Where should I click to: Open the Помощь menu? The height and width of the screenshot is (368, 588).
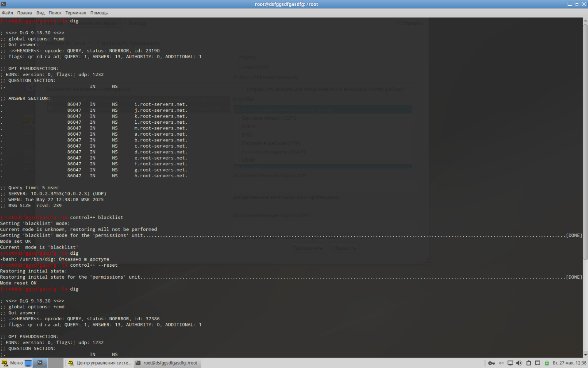(x=99, y=13)
